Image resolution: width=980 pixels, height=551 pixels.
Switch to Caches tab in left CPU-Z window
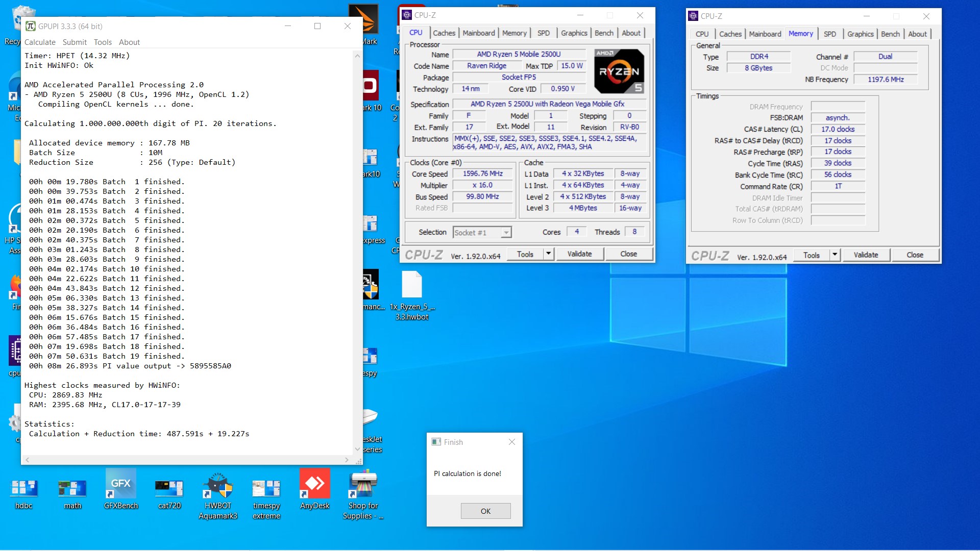444,33
